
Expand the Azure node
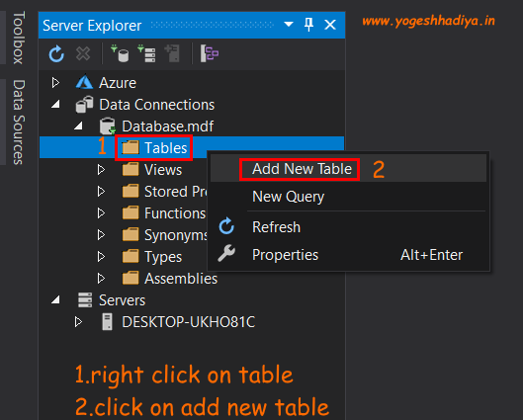tap(55, 82)
